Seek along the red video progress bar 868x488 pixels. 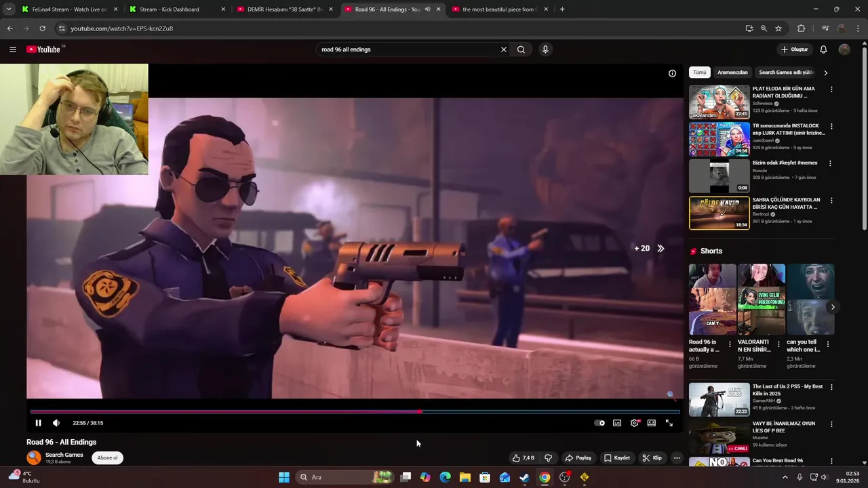click(x=355, y=411)
